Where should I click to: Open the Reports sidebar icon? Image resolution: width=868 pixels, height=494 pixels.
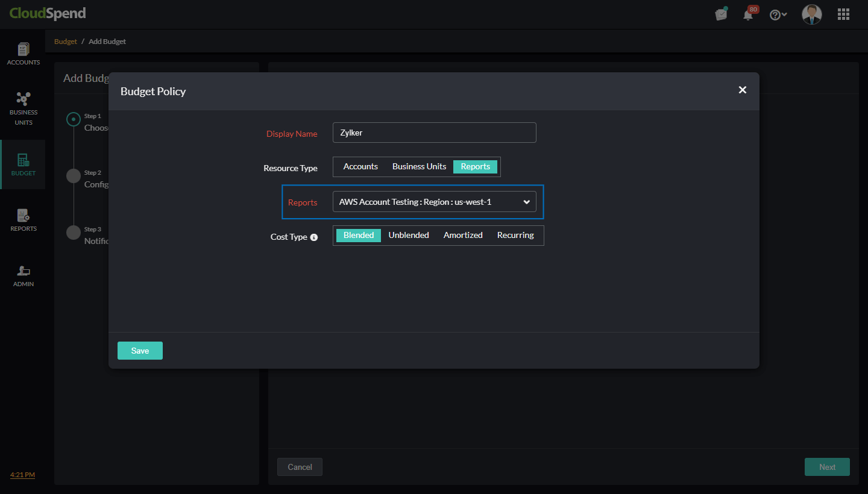pyautogui.click(x=23, y=220)
